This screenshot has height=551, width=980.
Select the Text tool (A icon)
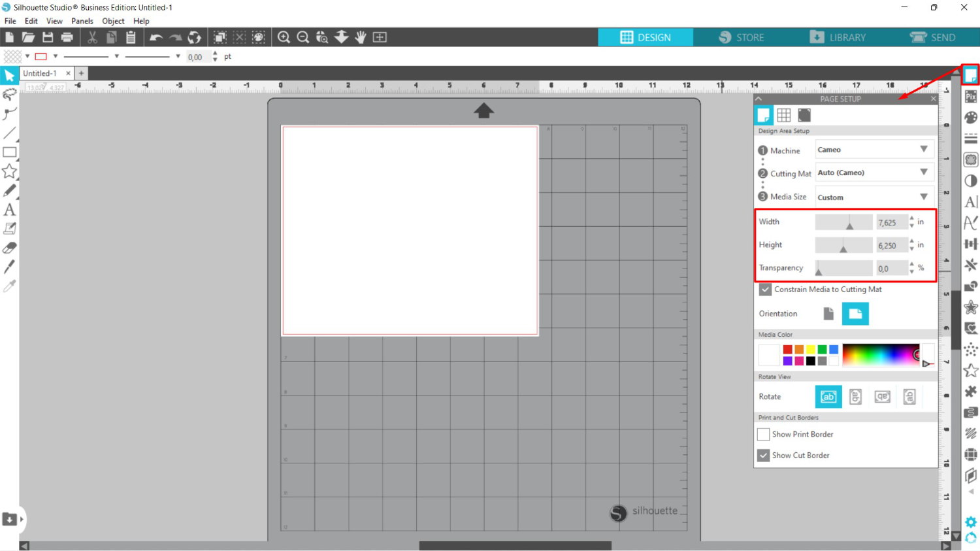click(x=9, y=210)
